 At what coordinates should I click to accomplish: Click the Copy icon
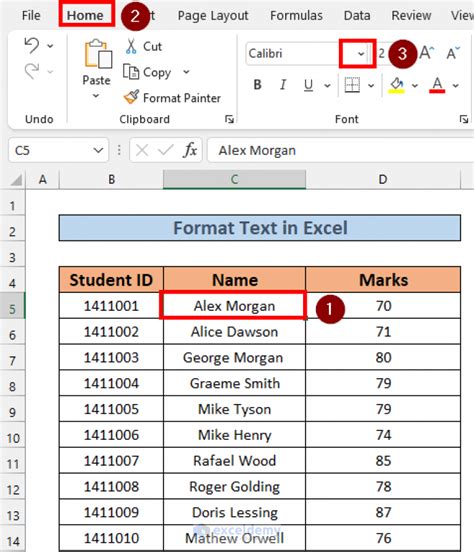pyautogui.click(x=131, y=72)
